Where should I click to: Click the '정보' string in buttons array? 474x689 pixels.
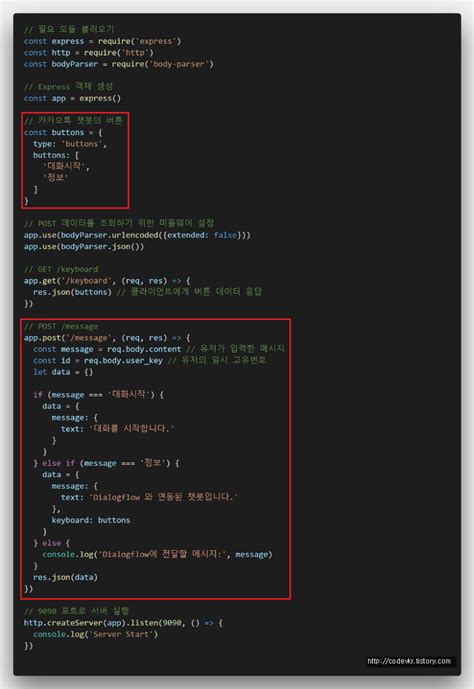pos(55,178)
